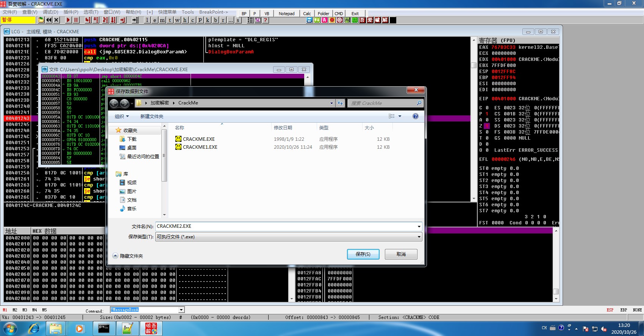Click the red target circle toolbar icon
The width and height of the screenshot is (644, 336).
click(x=340, y=20)
